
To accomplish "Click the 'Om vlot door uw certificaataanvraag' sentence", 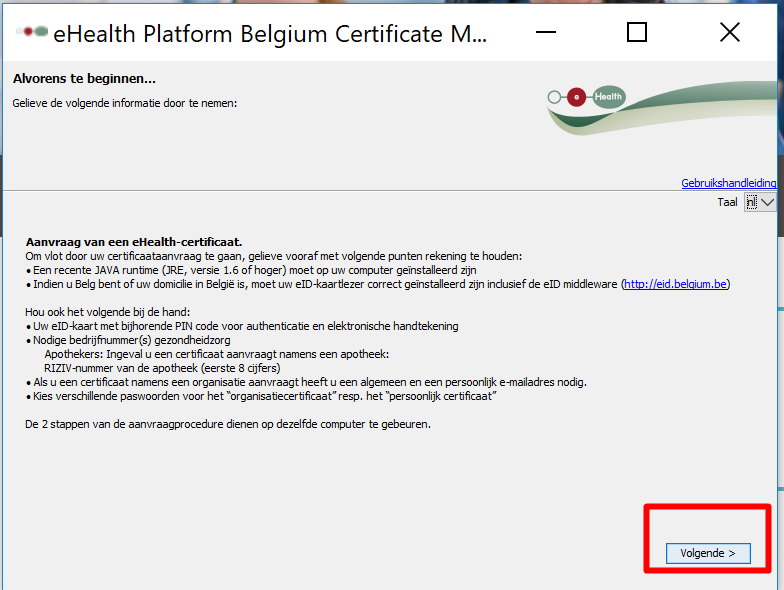I will pos(274,256).
